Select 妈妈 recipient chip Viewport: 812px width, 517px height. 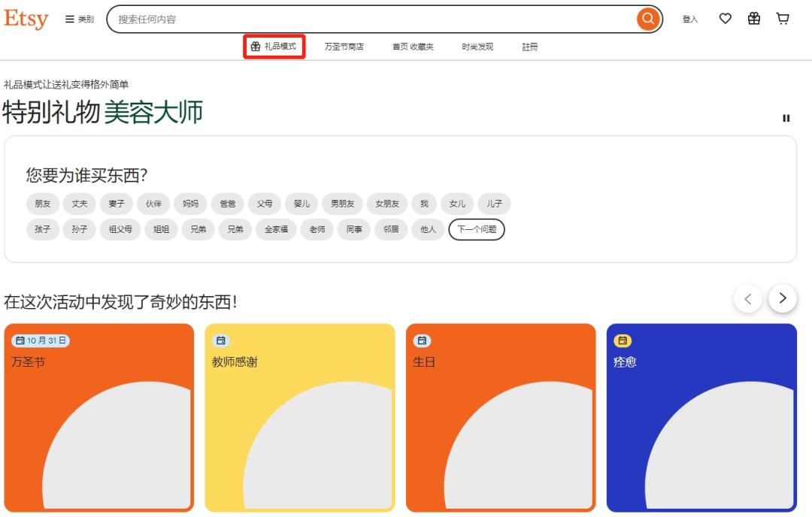(x=190, y=204)
